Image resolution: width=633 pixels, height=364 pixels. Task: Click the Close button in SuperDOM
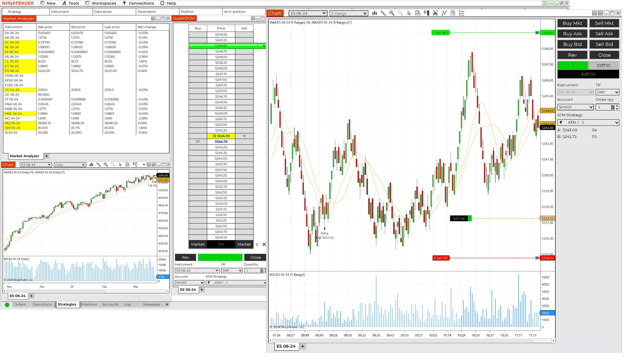pos(255,257)
